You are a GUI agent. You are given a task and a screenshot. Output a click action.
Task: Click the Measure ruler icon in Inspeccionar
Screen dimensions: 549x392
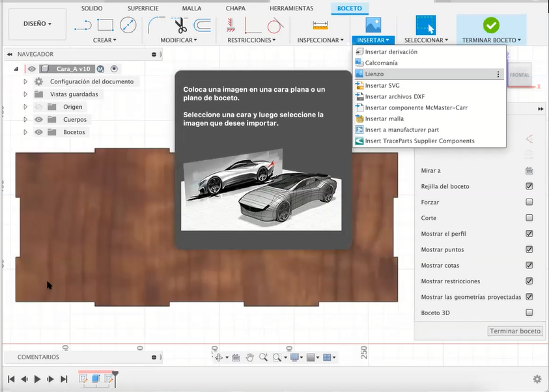[x=320, y=25]
